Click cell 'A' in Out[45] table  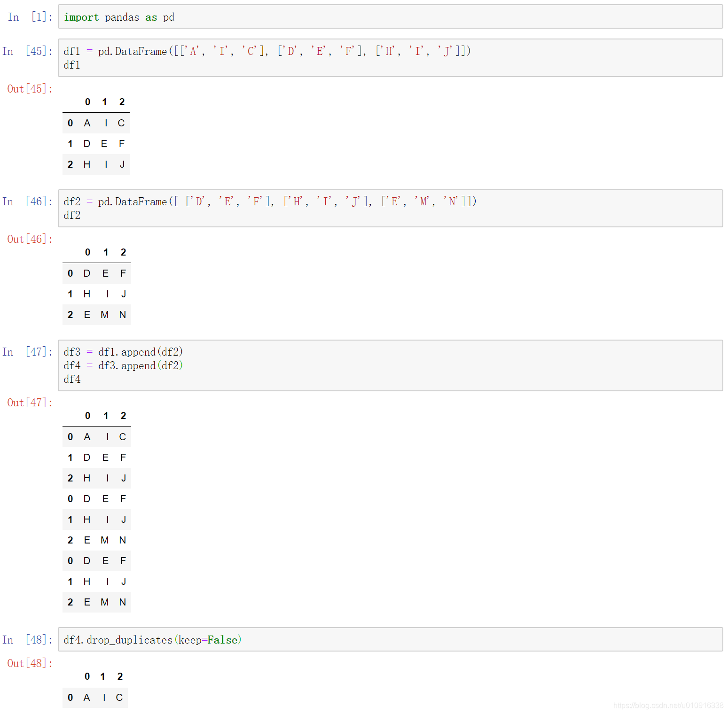87,123
